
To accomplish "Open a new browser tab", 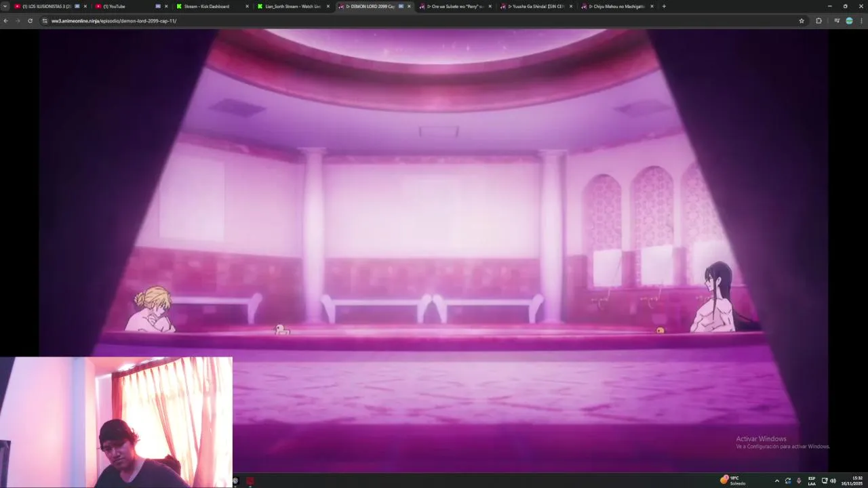I will coord(664,6).
